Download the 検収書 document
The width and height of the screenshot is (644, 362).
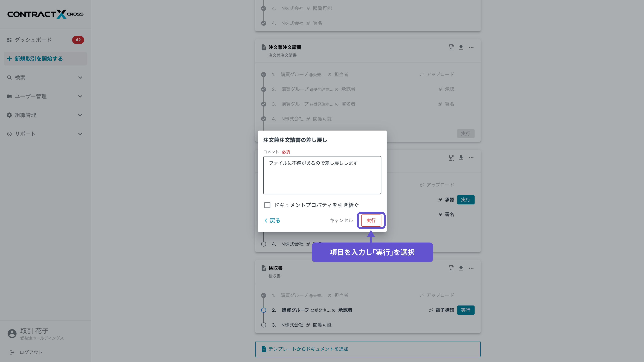[461, 268]
